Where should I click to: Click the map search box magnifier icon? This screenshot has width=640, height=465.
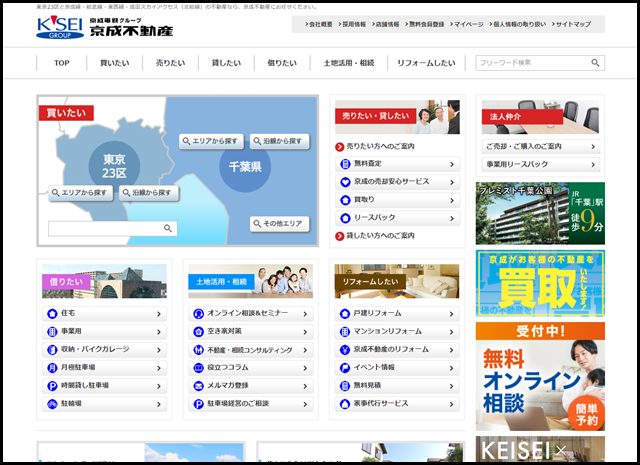(167, 228)
